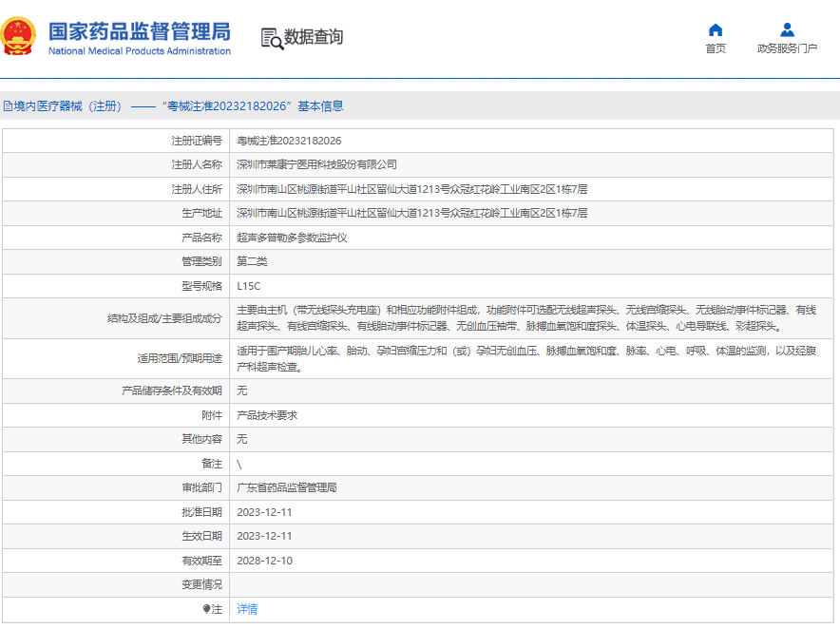
Task: Click the 生效日期 row label
Action: 201,536
